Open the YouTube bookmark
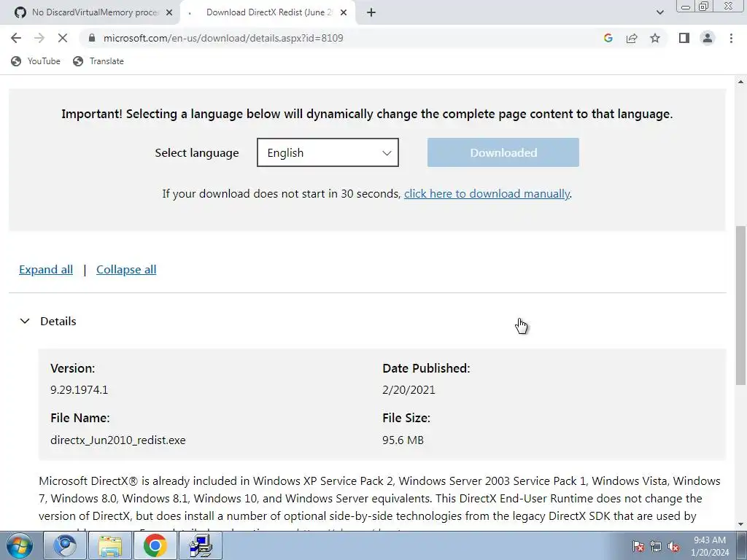 (36, 61)
